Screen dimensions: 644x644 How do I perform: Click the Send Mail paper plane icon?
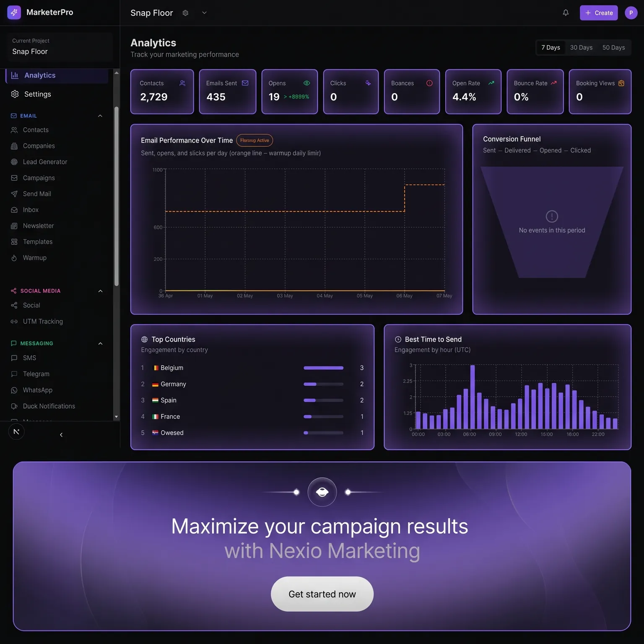pyautogui.click(x=14, y=194)
